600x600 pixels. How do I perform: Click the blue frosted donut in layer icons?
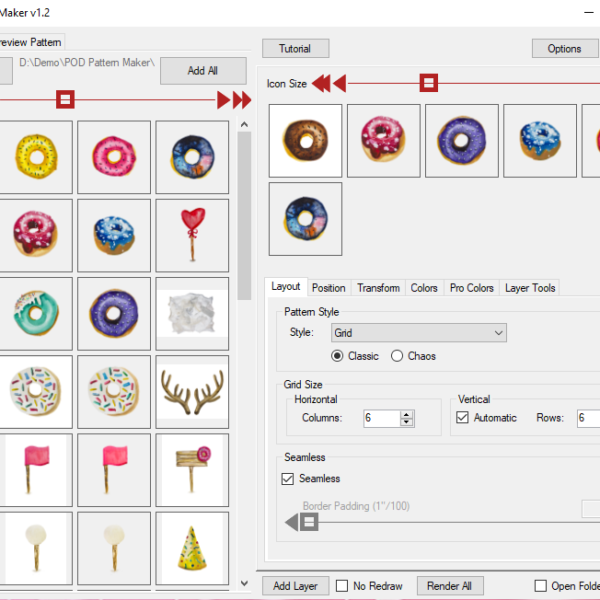pyautogui.click(x=540, y=141)
